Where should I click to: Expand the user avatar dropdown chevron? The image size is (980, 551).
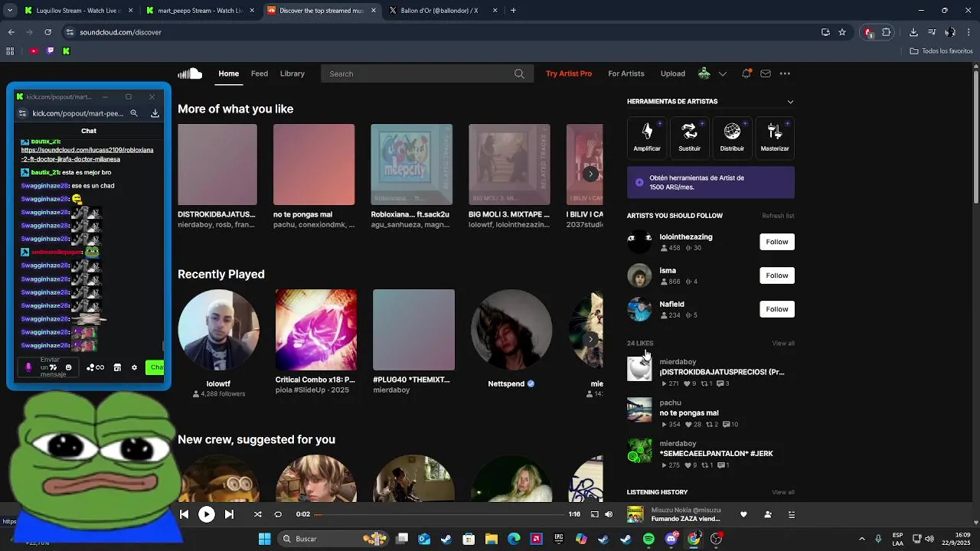pyautogui.click(x=722, y=74)
